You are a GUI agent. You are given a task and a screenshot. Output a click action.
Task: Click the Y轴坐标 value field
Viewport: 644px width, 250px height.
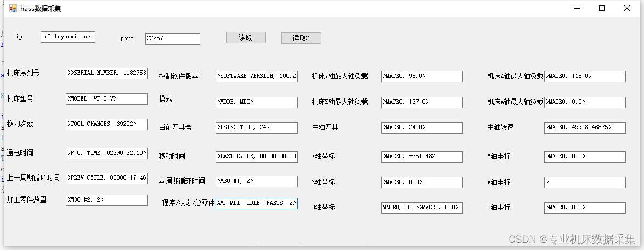(585, 157)
